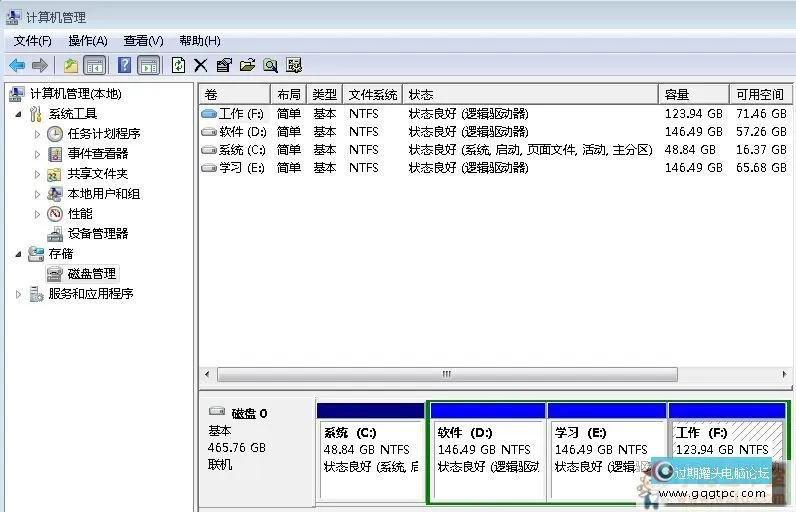
Task: Click the 服务和应用程序 icon
Action: click(x=36, y=294)
